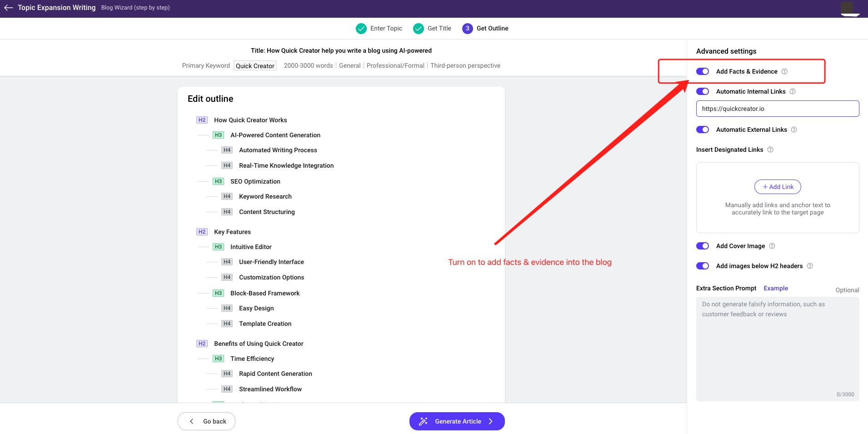Click the H2 badge for How Quick Creator Works
Screen dimensions: 868x434
click(x=202, y=120)
